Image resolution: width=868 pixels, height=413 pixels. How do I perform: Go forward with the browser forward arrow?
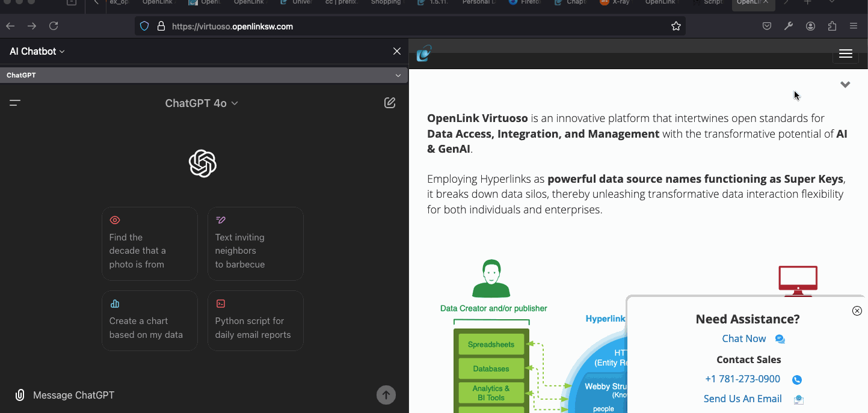pyautogui.click(x=32, y=26)
